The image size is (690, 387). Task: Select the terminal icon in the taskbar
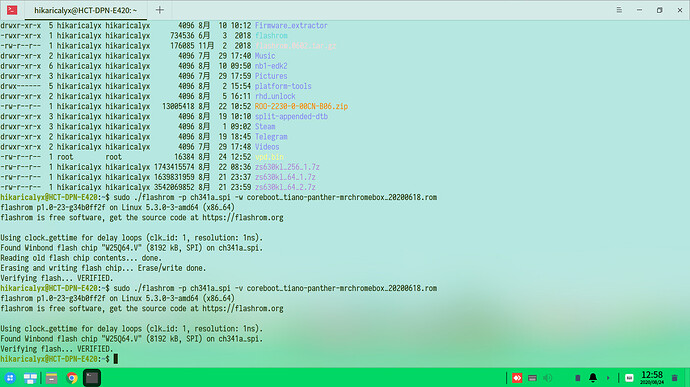[x=92, y=378]
